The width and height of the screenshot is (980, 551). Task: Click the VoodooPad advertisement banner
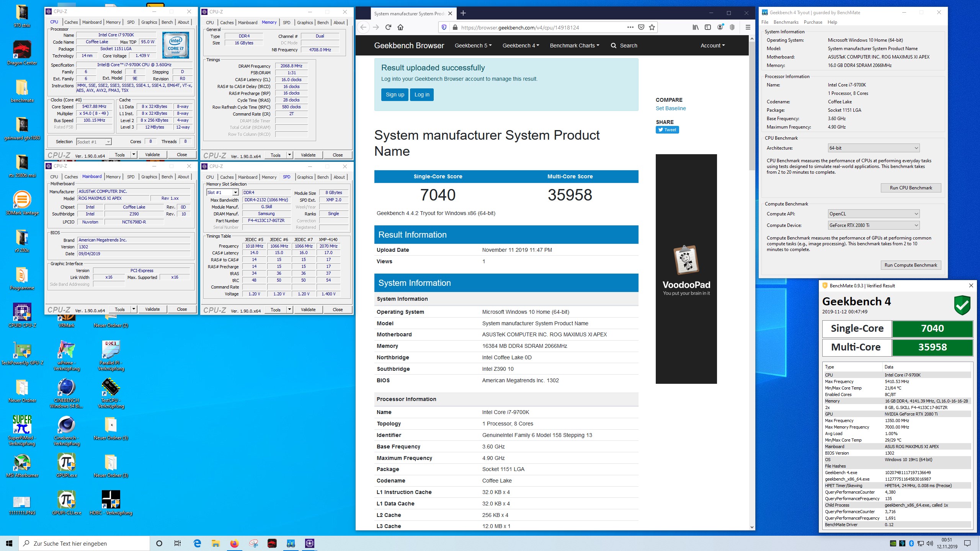(686, 269)
